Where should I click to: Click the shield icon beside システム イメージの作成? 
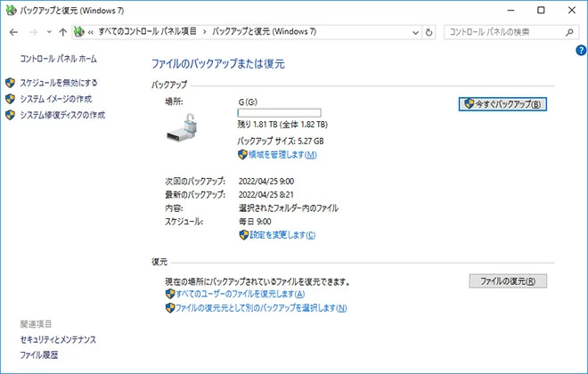click(x=10, y=99)
